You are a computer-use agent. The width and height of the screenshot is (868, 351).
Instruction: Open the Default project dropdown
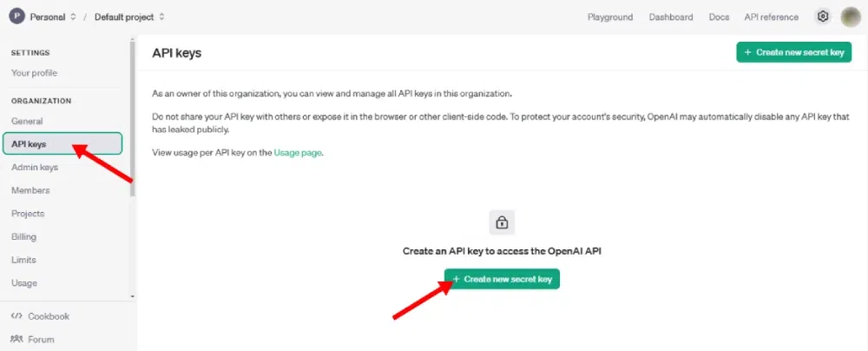point(130,17)
